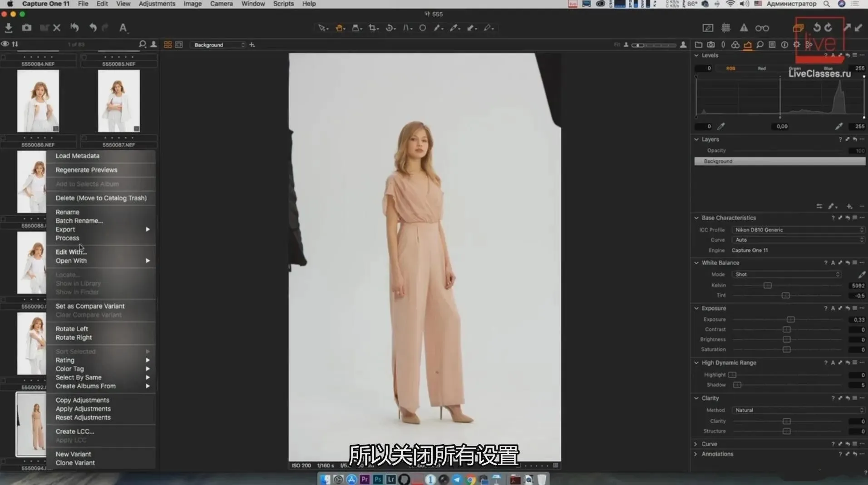Click Kelvin slider in White Balance
Image resolution: width=868 pixels, height=485 pixels.
[x=767, y=286]
